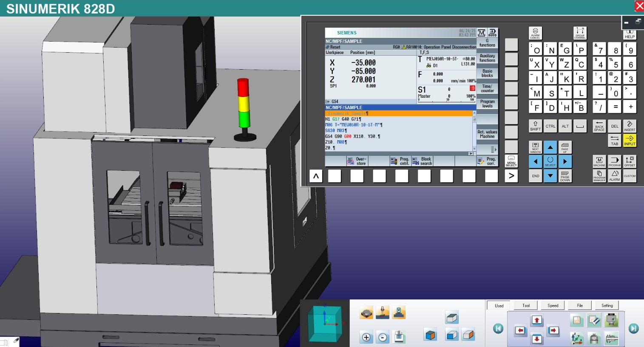The width and height of the screenshot is (644, 347).
Task: Toggle the SELECT key between cursor options
Action: coord(550,161)
